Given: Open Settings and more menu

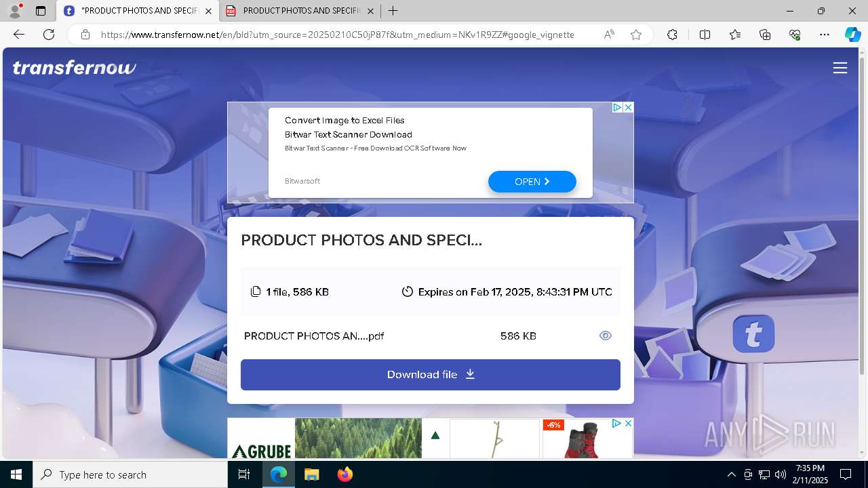Looking at the screenshot, I should coord(825,35).
